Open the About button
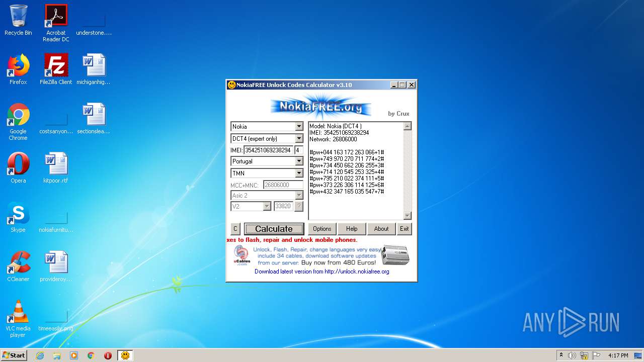The width and height of the screenshot is (644, 362). pyautogui.click(x=381, y=229)
